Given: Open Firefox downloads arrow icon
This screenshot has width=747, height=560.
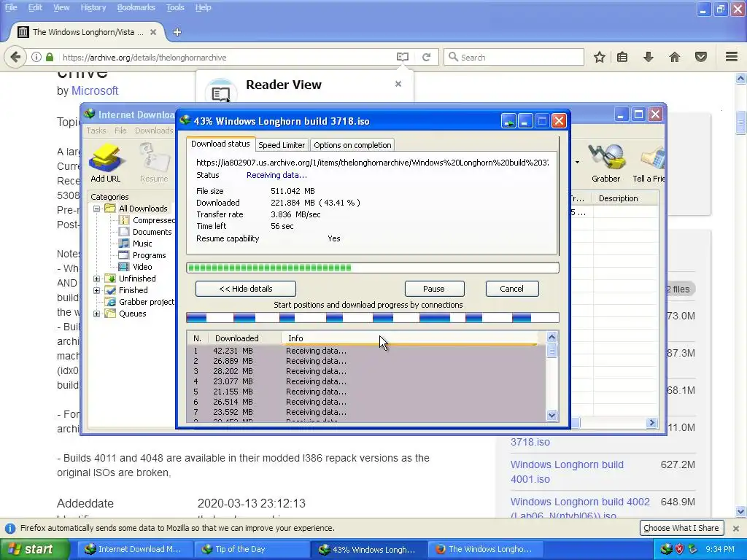Looking at the screenshot, I should point(649,57).
